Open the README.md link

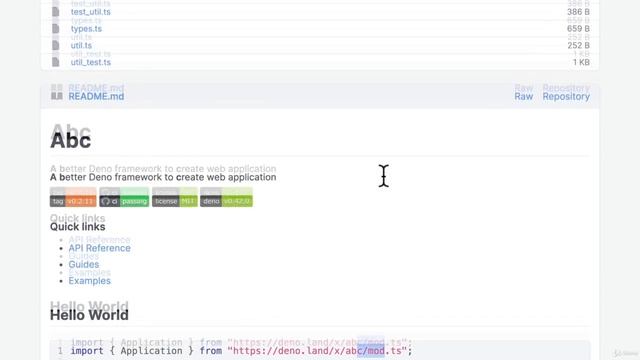pos(96,96)
